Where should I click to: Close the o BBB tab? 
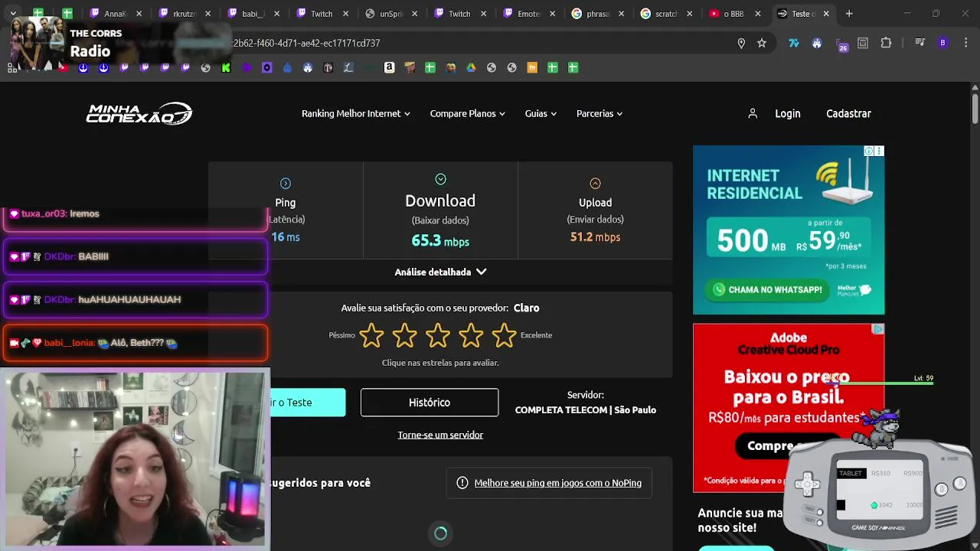click(758, 14)
